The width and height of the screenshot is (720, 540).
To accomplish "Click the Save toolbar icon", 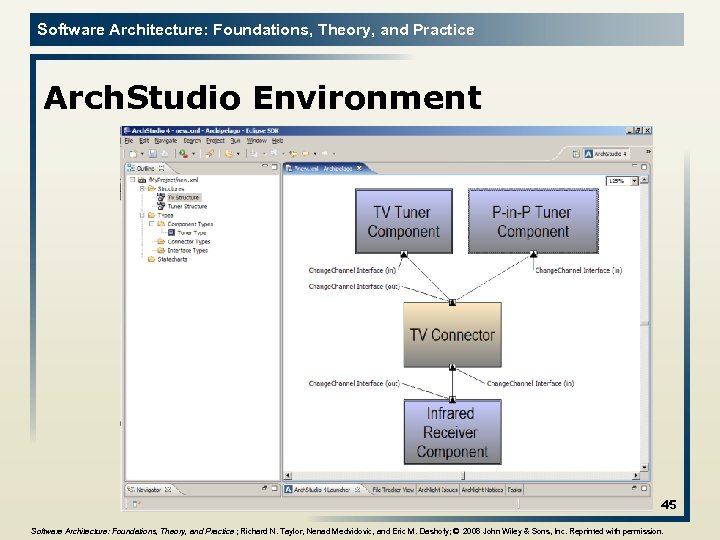I will click(153, 154).
